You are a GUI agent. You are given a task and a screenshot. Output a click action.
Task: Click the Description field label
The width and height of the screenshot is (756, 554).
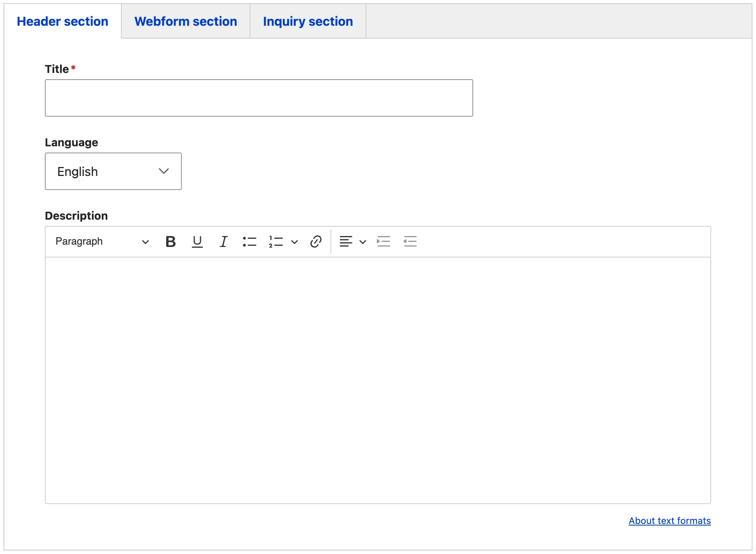[76, 216]
